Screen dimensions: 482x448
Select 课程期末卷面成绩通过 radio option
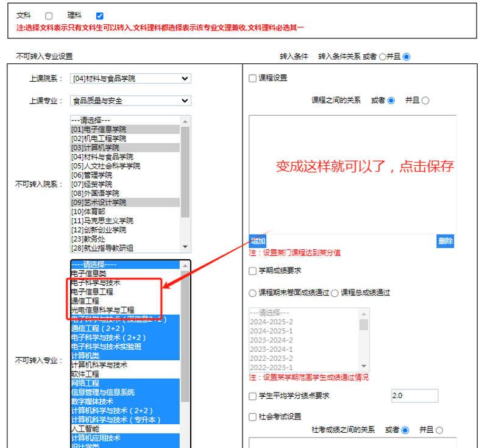tap(252, 293)
